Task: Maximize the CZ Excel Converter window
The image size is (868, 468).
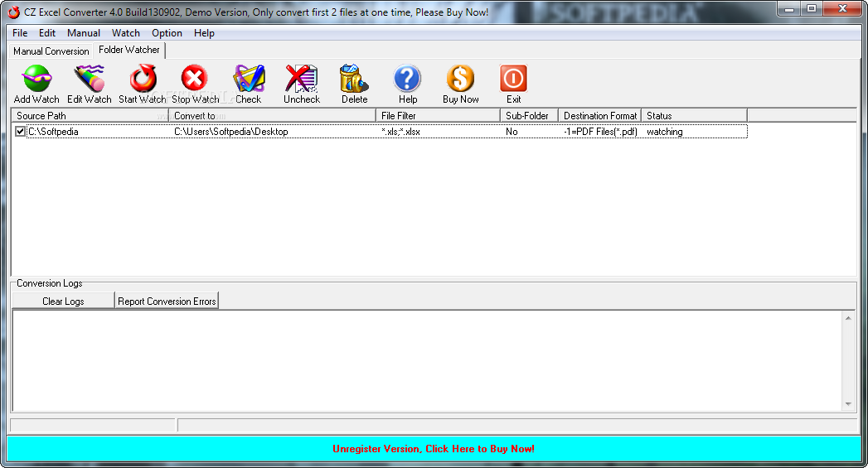Action: point(812,9)
